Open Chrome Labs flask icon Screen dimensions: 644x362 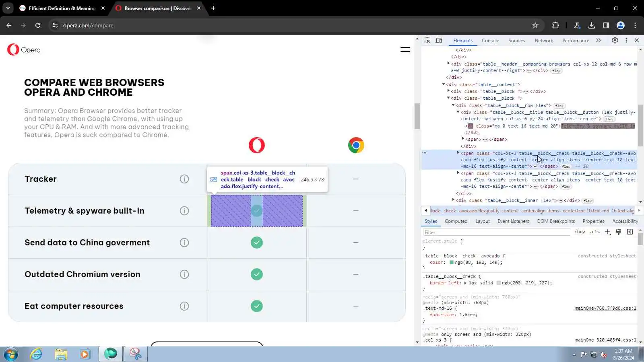(x=577, y=25)
